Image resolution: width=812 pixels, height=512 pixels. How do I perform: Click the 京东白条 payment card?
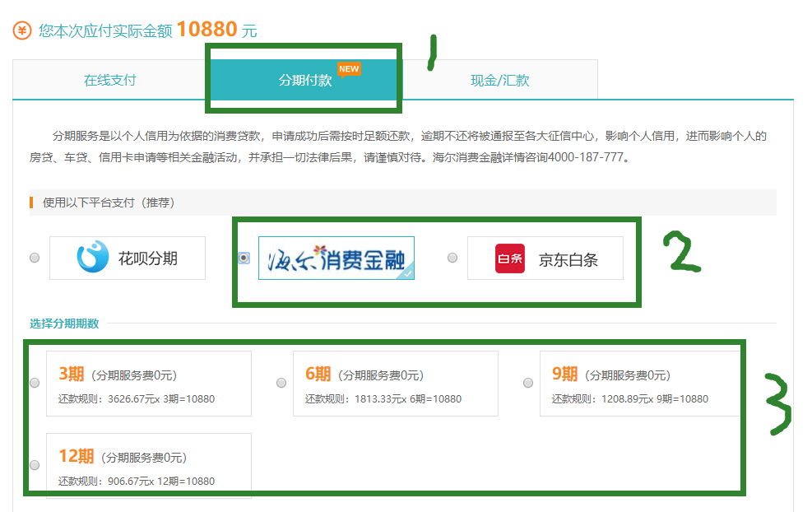pos(545,258)
